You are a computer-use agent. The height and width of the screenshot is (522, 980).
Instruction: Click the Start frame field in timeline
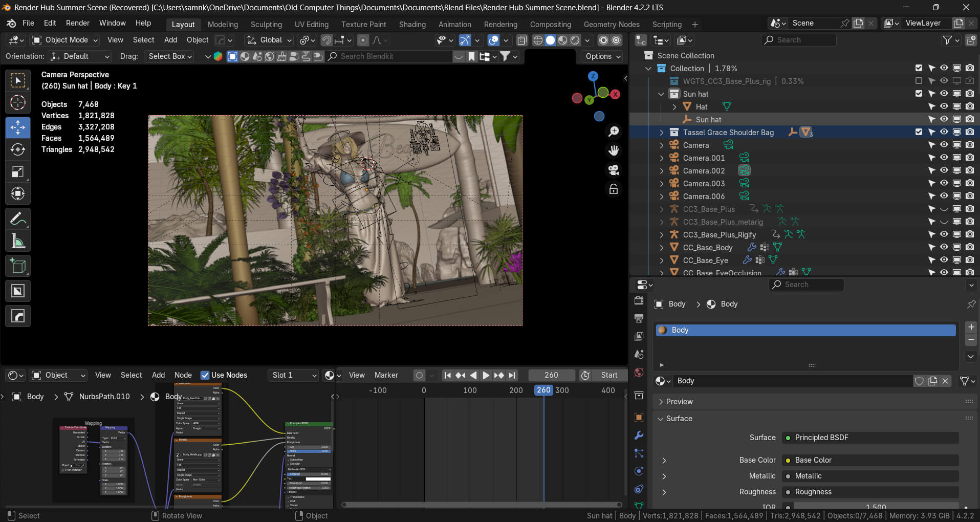tap(609, 375)
